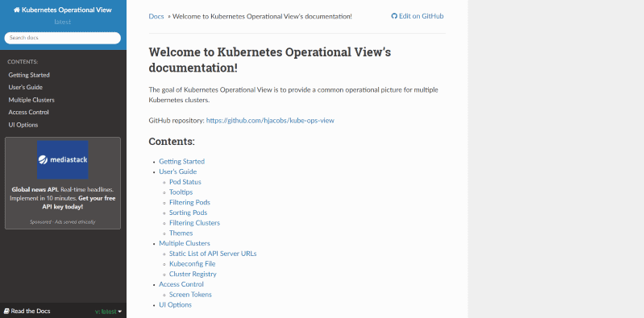Viewport: 644px width, 318px height.
Task: Click the Static List of API Server URLs link
Action: (x=213, y=254)
